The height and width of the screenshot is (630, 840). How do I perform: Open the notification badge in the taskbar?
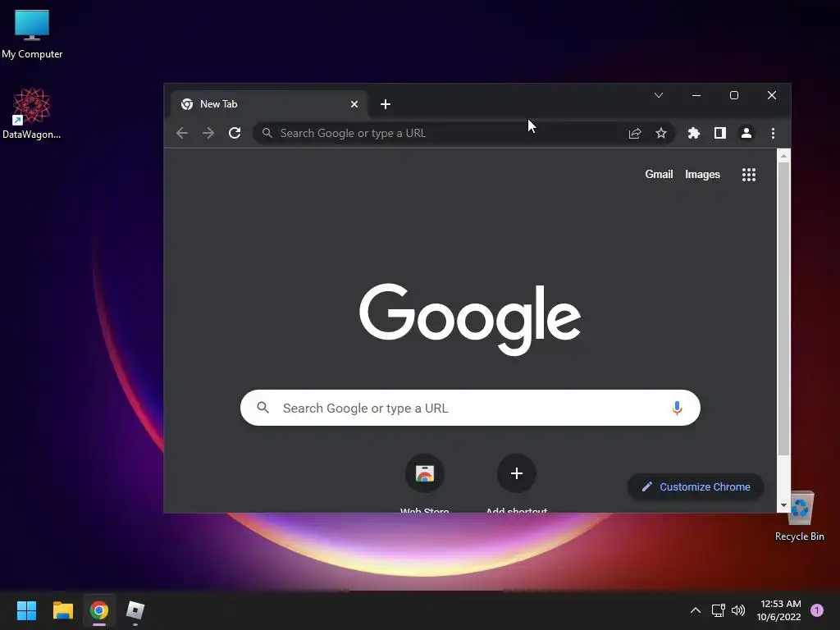(x=817, y=610)
